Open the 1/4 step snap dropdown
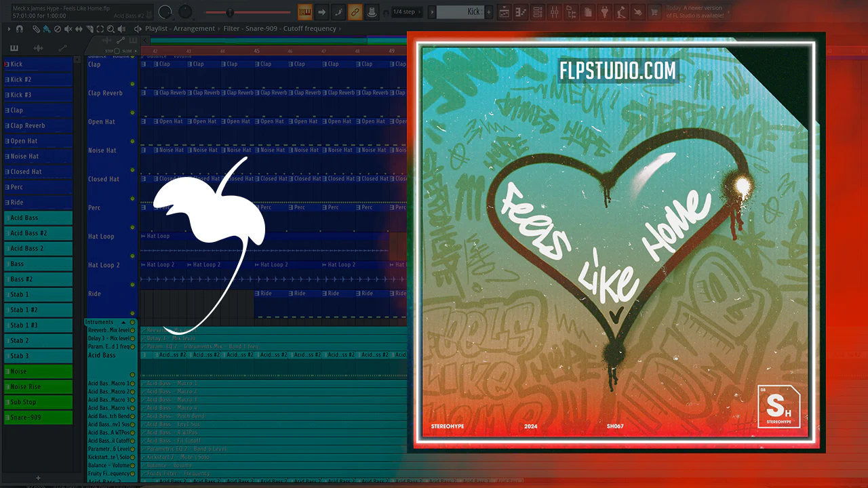The width and height of the screenshot is (868, 488). coord(406,12)
